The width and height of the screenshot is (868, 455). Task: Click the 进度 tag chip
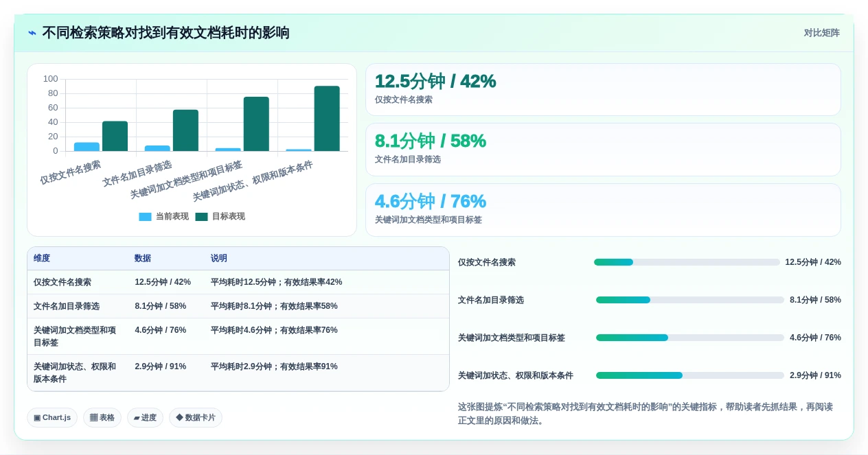(x=145, y=417)
